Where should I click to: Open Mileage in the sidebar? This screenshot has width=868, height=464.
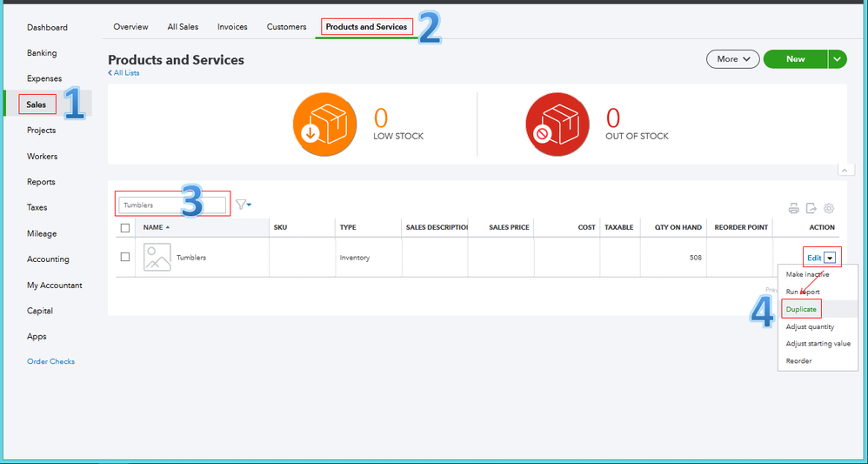42,233
